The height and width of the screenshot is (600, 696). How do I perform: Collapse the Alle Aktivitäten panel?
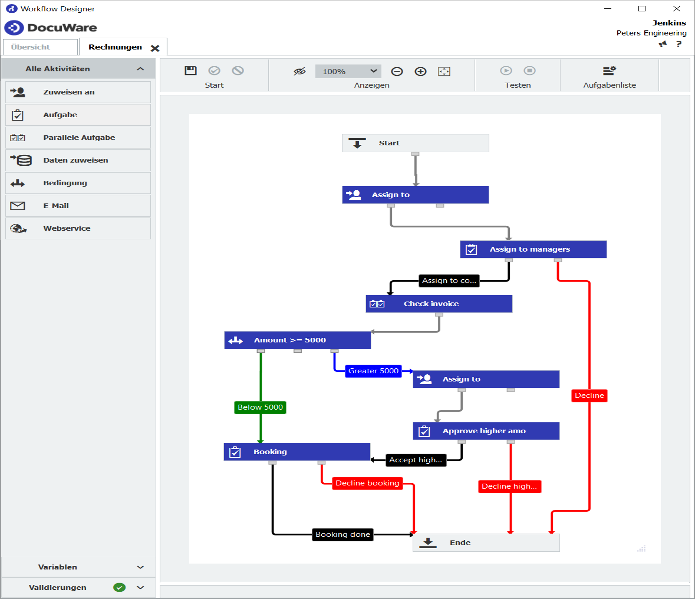tap(140, 69)
